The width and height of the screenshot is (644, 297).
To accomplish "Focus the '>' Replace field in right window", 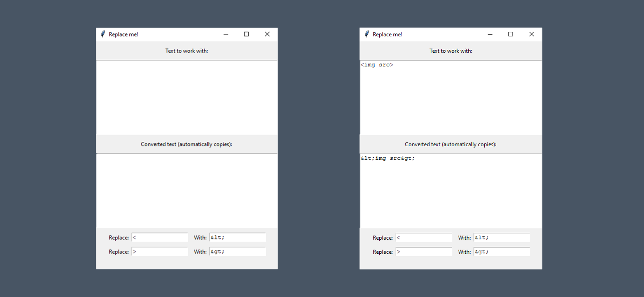I will coord(424,252).
